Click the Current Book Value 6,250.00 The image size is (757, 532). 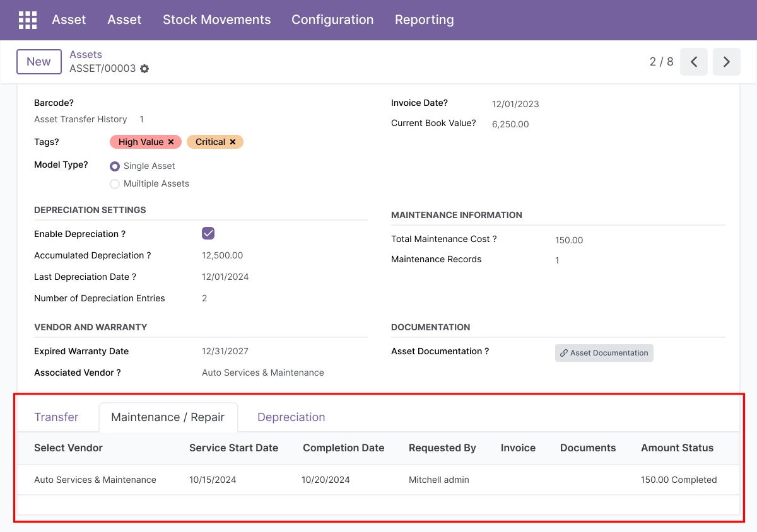click(x=511, y=125)
